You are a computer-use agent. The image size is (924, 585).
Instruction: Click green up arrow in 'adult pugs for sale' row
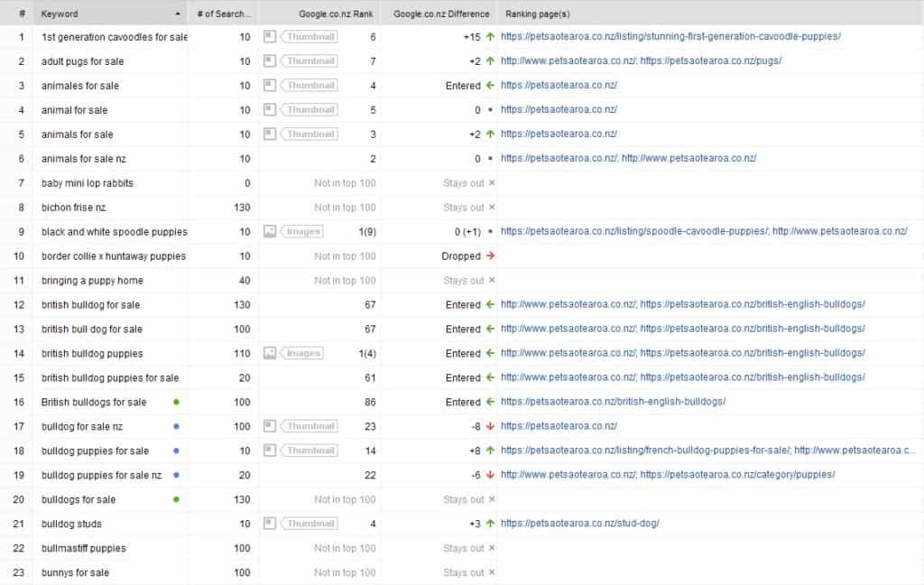pyautogui.click(x=490, y=60)
